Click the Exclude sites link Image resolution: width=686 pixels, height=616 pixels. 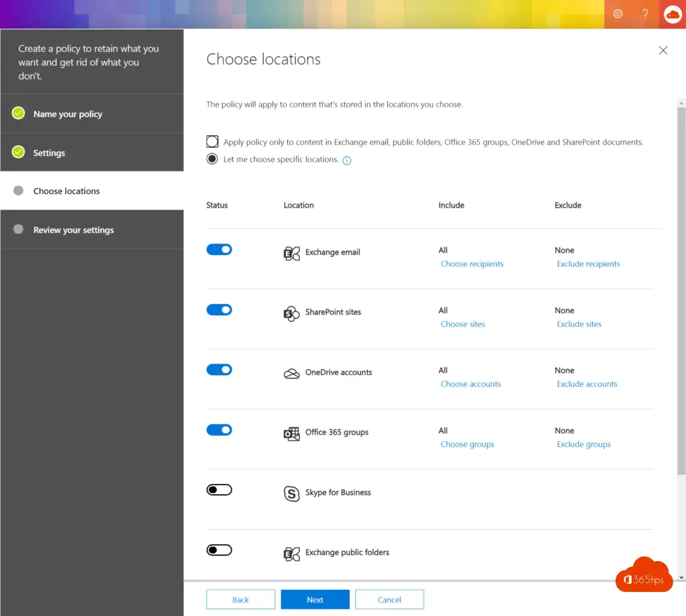579,324
